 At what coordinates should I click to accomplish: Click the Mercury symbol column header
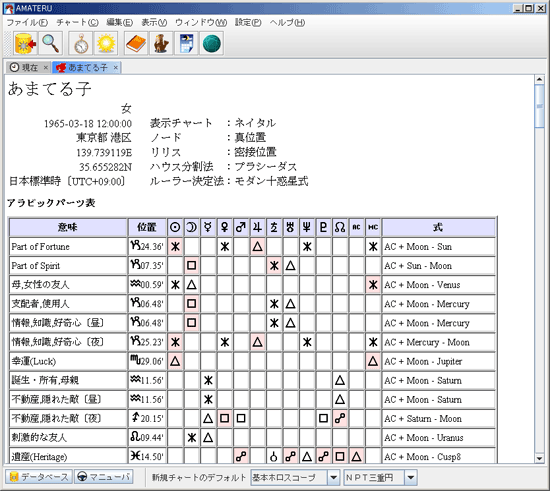208,227
